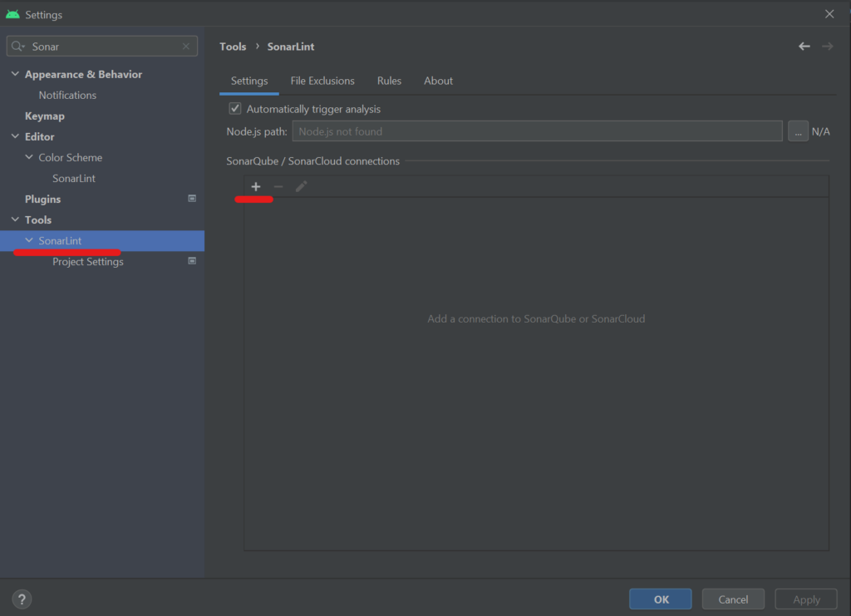The image size is (851, 616).
Task: Focus the Node.js path input field
Action: (x=538, y=131)
